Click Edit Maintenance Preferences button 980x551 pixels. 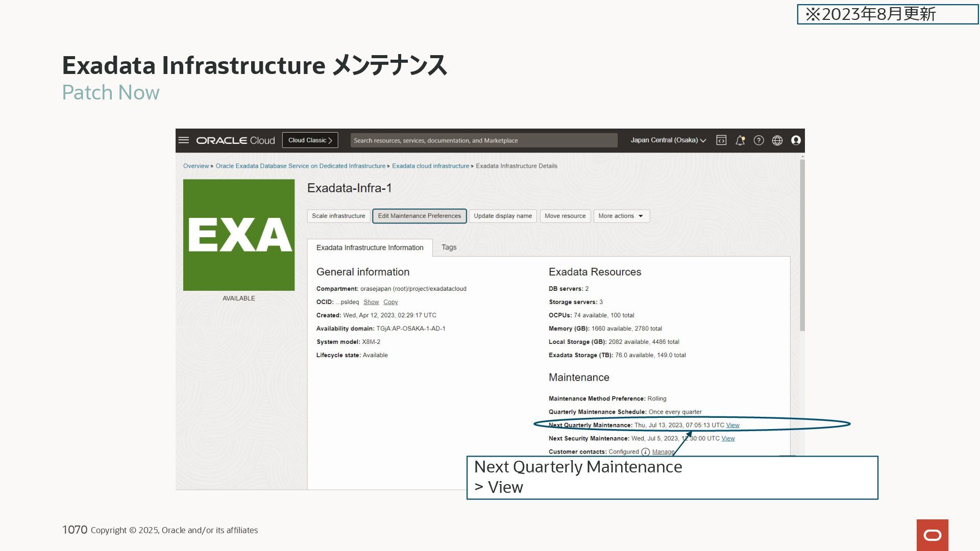click(419, 216)
